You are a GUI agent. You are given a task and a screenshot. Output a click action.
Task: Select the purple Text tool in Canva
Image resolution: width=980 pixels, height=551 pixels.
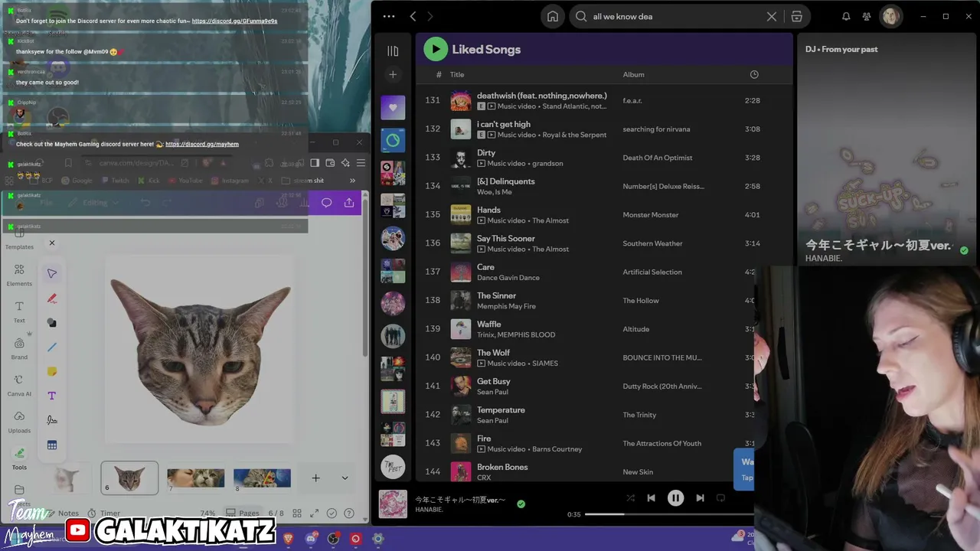click(51, 396)
